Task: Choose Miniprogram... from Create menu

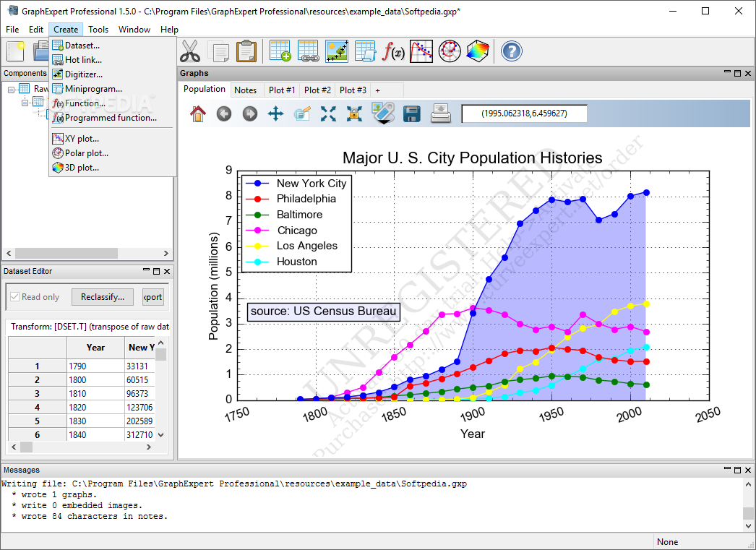Action: [112, 89]
